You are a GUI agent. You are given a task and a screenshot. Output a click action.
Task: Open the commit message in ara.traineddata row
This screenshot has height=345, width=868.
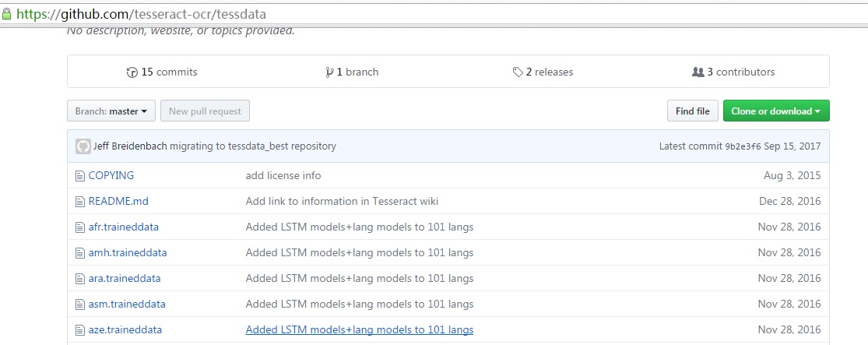pyautogui.click(x=360, y=279)
